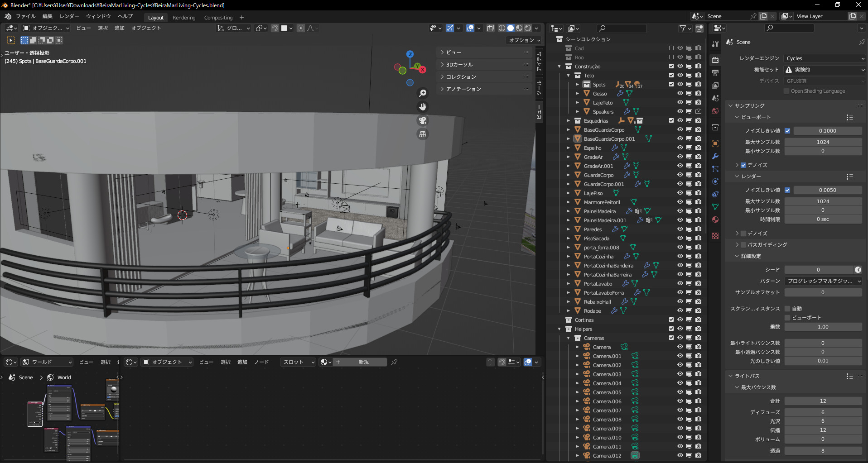Open the View Layer properties tab
Image resolution: width=868 pixels, height=463 pixels.
pos(715,85)
